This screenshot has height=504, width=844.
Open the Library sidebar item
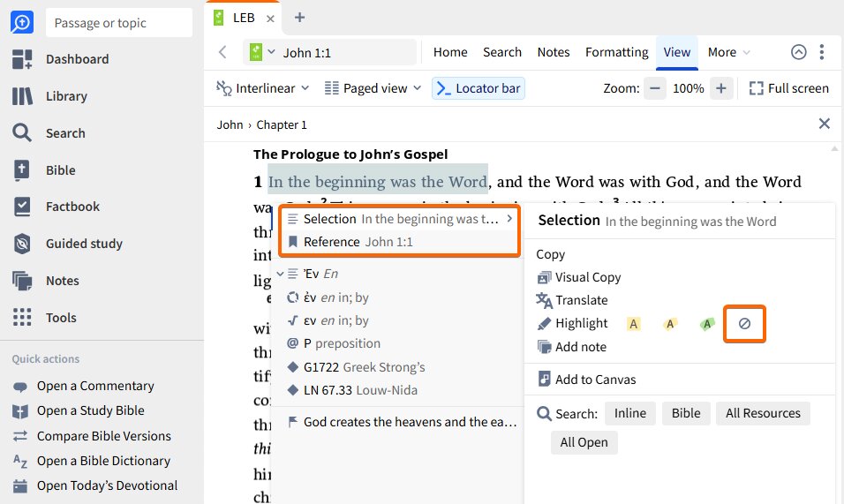pyautogui.click(x=49, y=96)
